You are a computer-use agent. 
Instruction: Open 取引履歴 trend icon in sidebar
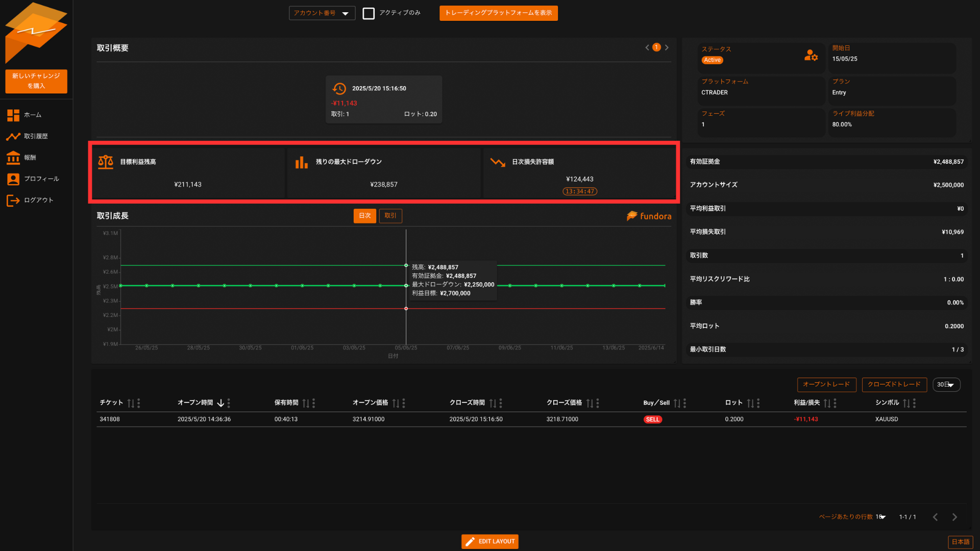tap(13, 136)
